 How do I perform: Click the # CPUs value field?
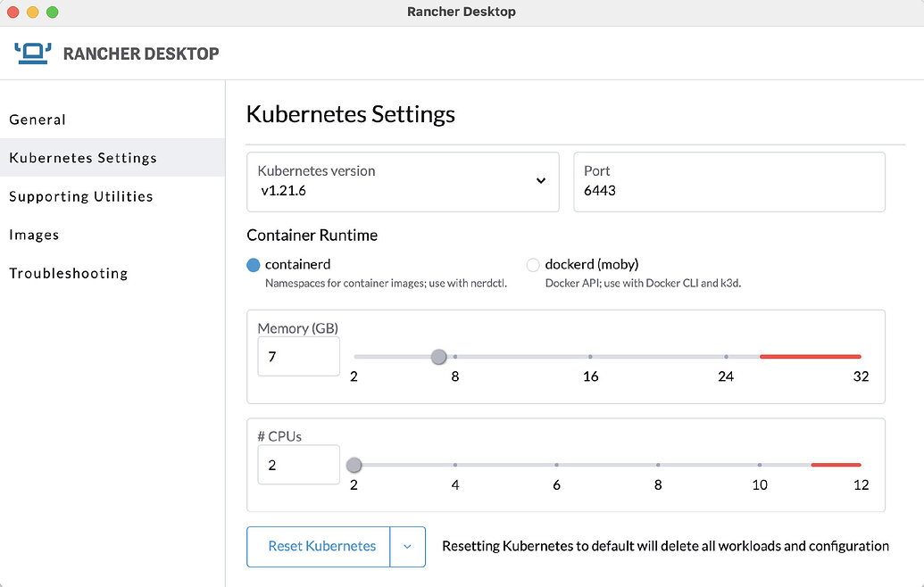(298, 465)
